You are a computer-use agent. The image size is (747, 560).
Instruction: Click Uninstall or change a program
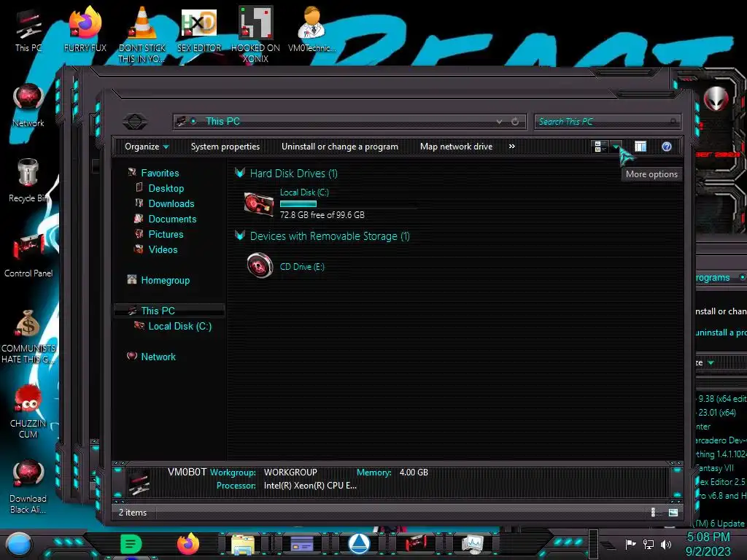coord(340,147)
